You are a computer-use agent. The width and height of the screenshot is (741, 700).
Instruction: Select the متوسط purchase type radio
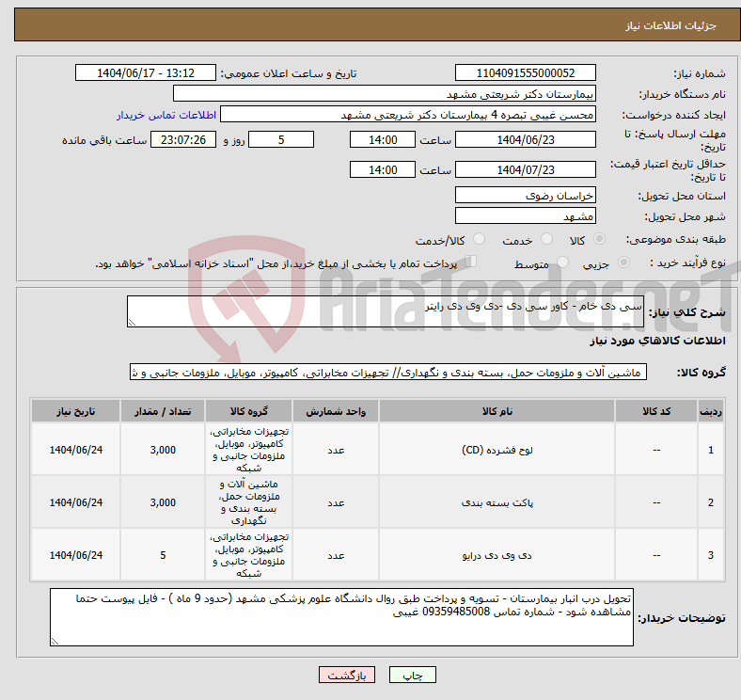[563, 262]
